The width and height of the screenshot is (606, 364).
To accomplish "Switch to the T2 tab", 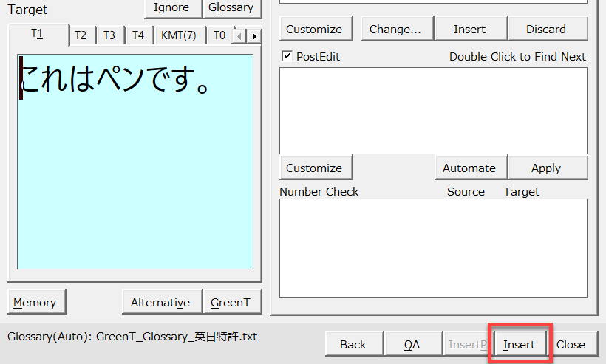I will coord(81,35).
